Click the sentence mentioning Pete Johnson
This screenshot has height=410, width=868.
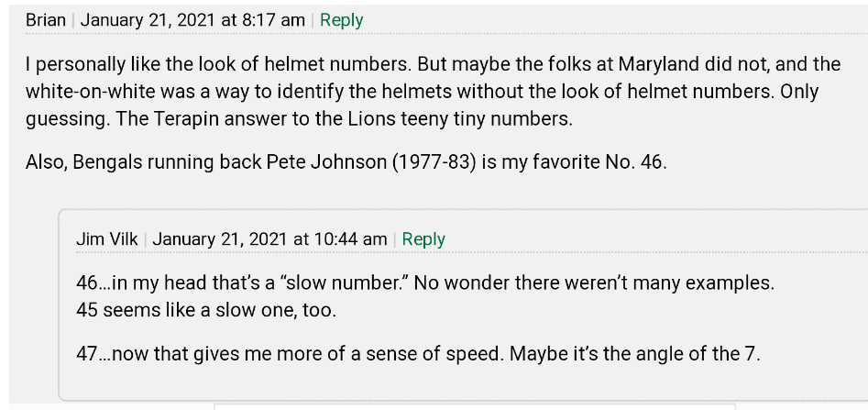pyautogui.click(x=346, y=162)
